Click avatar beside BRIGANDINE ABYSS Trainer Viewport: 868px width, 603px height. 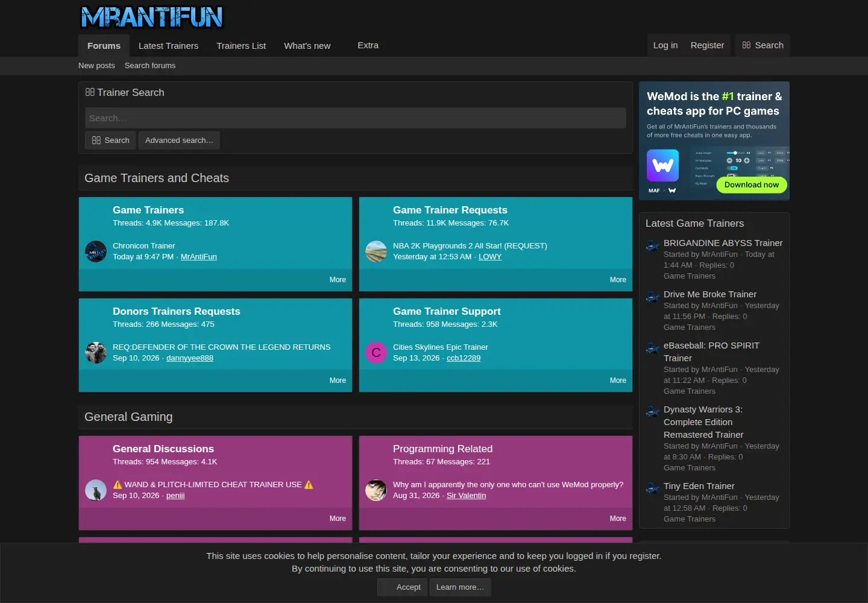click(652, 245)
